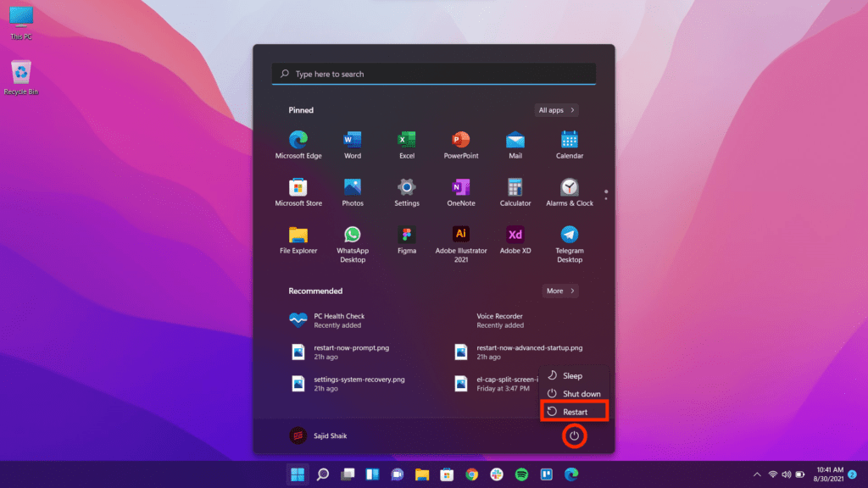The width and height of the screenshot is (868, 488).
Task: Click the battery icon in system tray
Action: [x=800, y=474]
